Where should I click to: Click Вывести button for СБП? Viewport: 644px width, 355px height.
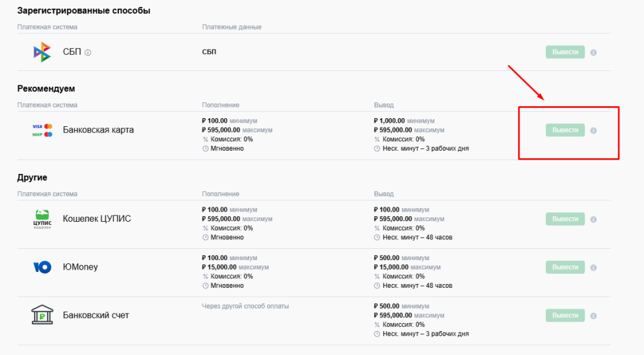pyautogui.click(x=565, y=52)
